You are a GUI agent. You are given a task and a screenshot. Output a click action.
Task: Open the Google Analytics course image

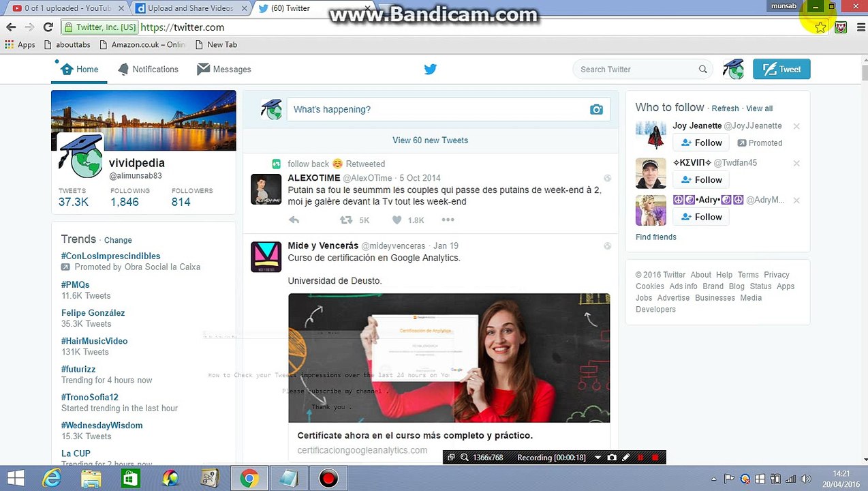click(449, 358)
